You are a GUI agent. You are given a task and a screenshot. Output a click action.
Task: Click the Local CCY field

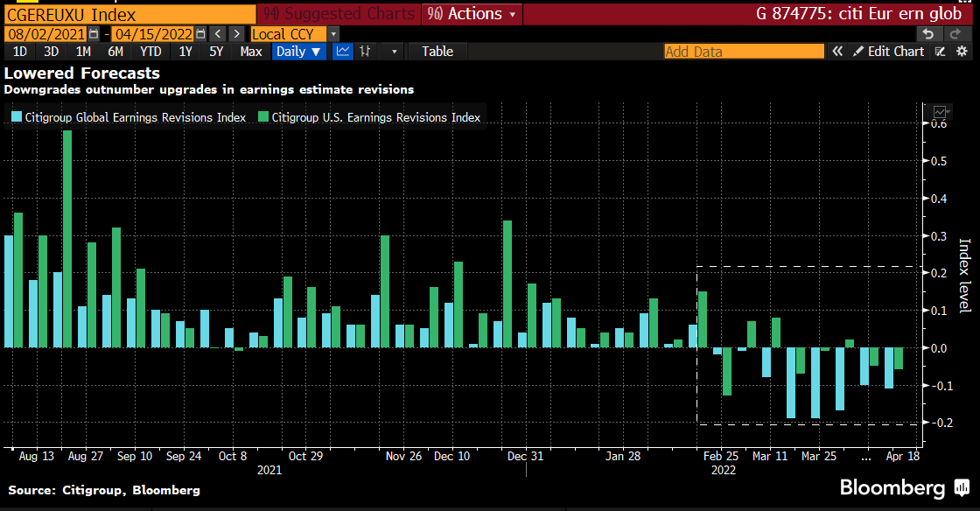click(x=289, y=34)
